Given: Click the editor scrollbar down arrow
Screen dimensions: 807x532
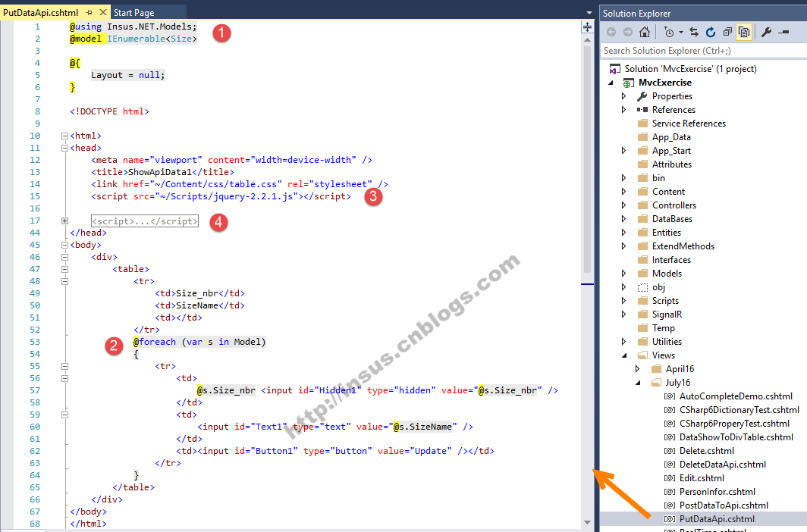Looking at the screenshot, I should pyautogui.click(x=587, y=523).
